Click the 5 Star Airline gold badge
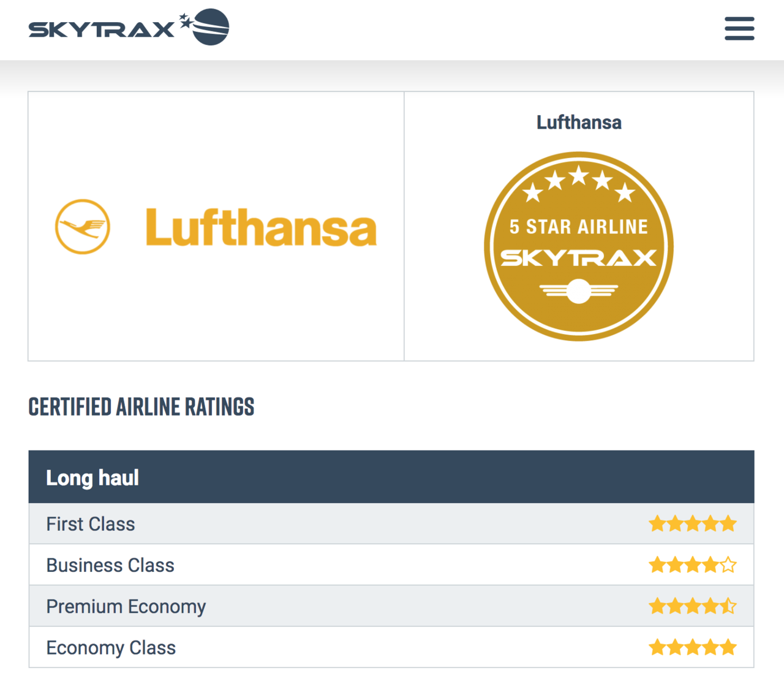This screenshot has height=695, width=784. click(x=579, y=246)
